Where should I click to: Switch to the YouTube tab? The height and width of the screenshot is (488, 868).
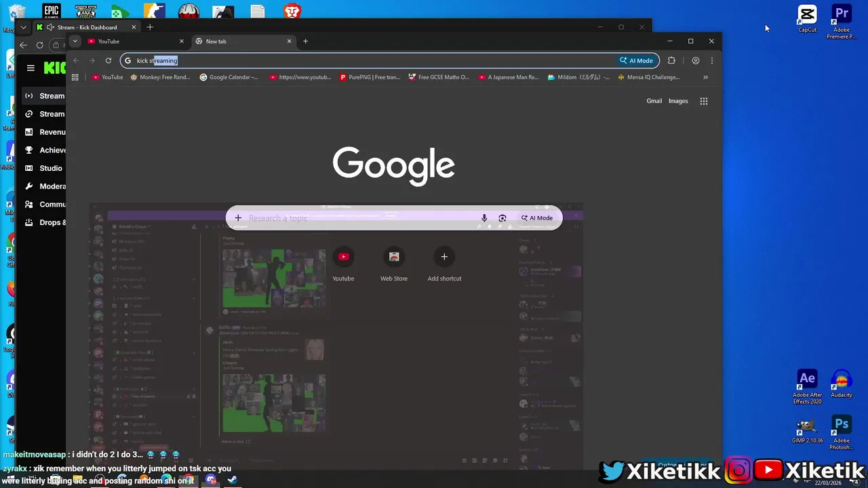(x=136, y=41)
